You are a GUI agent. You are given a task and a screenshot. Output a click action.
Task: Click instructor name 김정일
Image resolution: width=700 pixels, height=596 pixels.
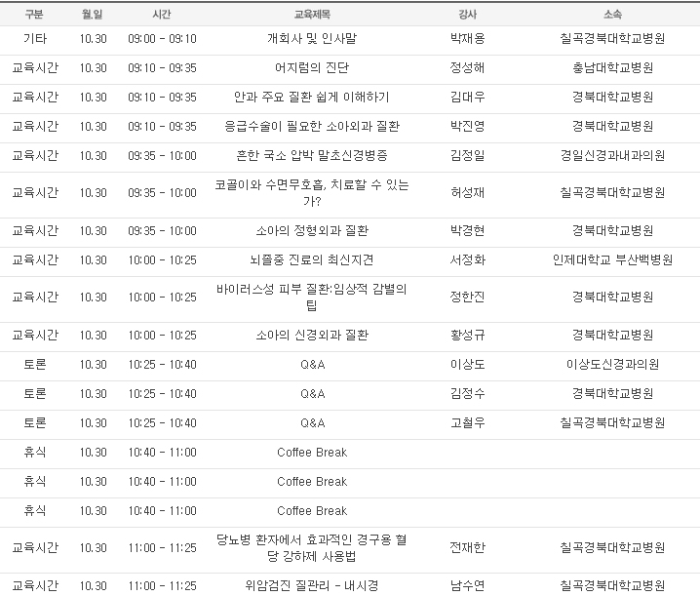pos(467,155)
